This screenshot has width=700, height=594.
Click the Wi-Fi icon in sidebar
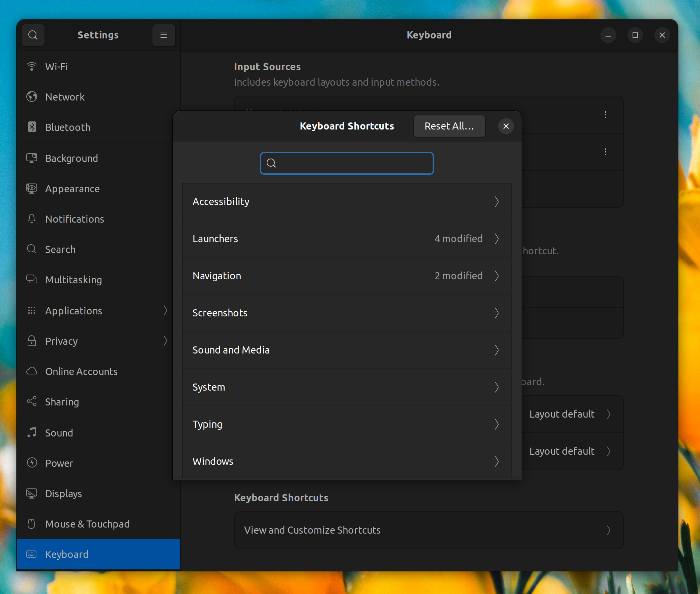[32, 66]
